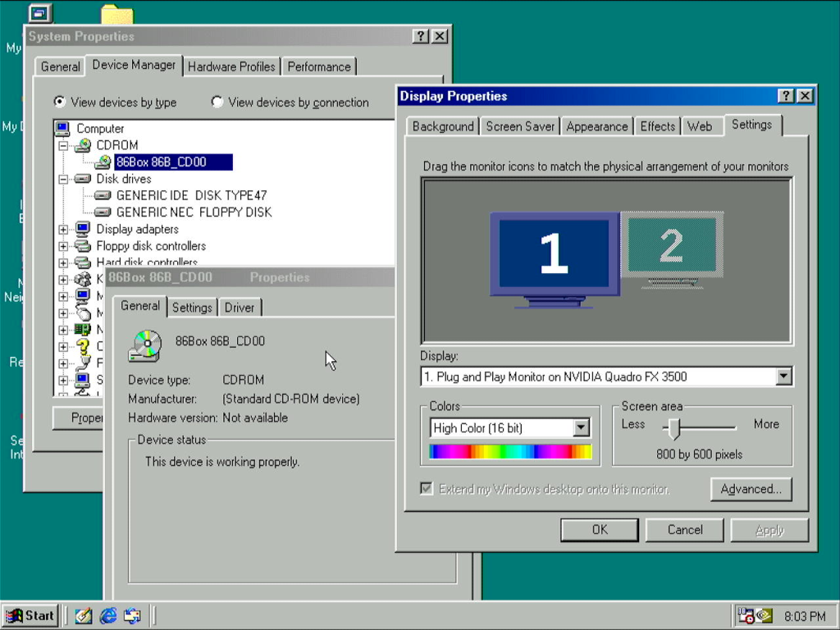Switch to the Screen Saver tab
Screen dimensions: 840x630
(520, 126)
